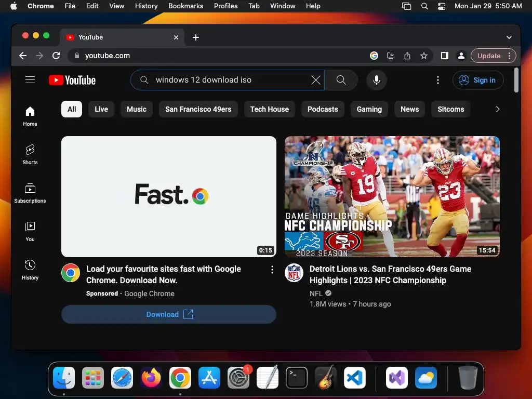The width and height of the screenshot is (532, 399).
Task: Select the Gaming chip
Action: tap(369, 109)
